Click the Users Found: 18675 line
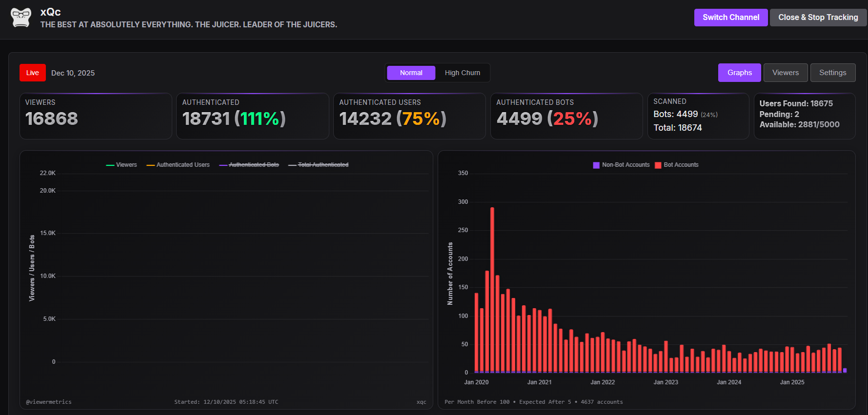868x415 pixels. [x=796, y=103]
